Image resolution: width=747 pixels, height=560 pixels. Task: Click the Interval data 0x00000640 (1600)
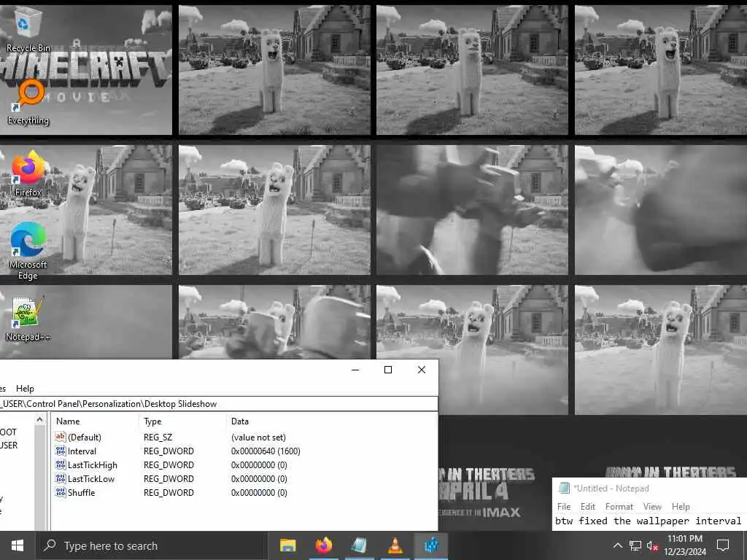(x=266, y=451)
